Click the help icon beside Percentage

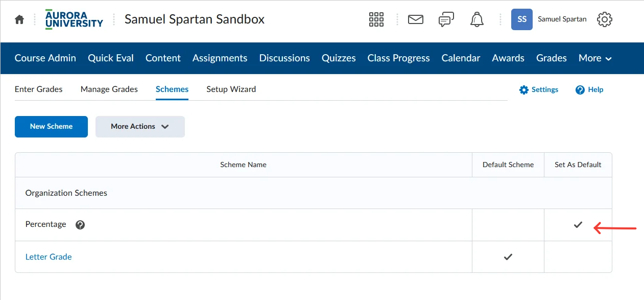[80, 225]
